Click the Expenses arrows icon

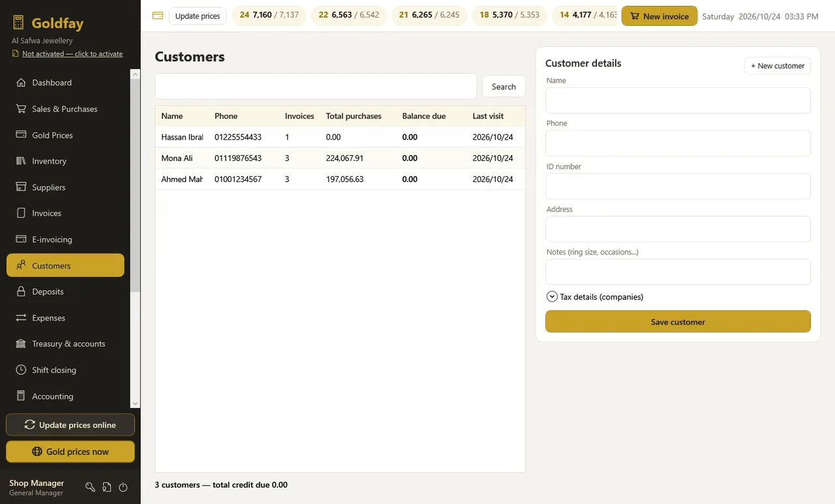click(x=21, y=318)
